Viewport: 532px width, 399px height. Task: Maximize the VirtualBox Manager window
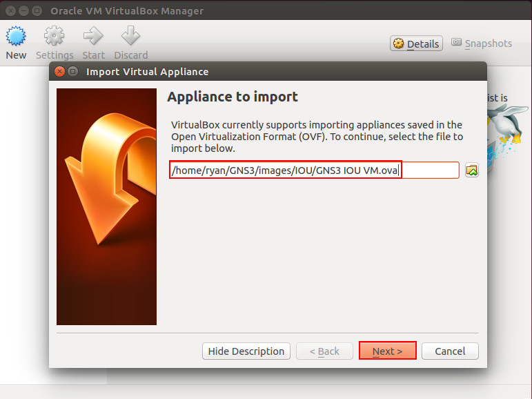tap(37, 11)
